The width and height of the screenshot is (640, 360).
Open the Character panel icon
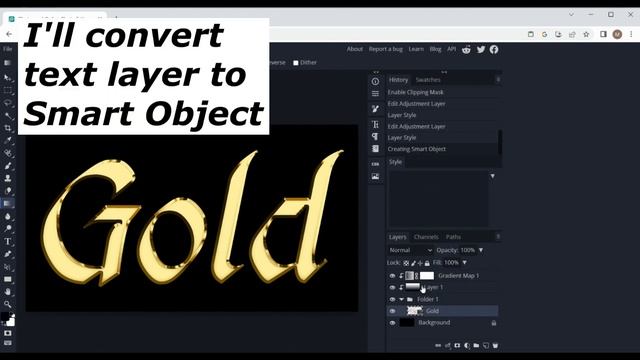(x=375, y=124)
